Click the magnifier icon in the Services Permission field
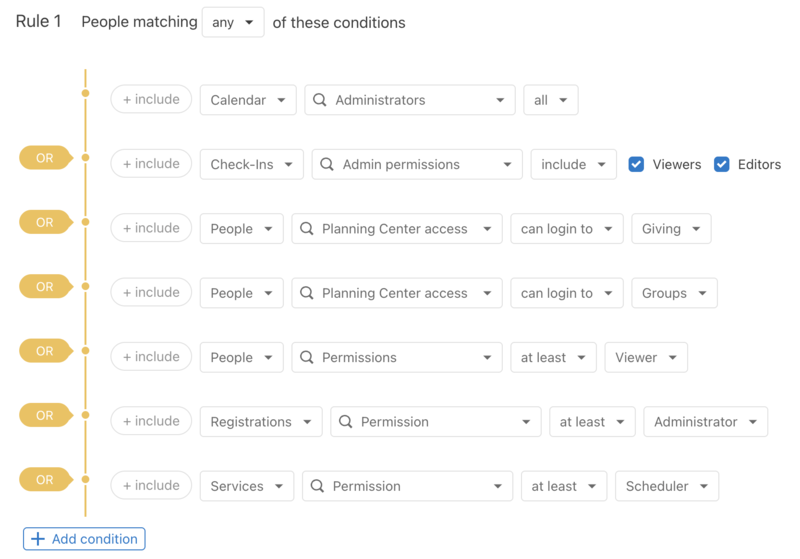This screenshot has width=800, height=559. (x=318, y=486)
